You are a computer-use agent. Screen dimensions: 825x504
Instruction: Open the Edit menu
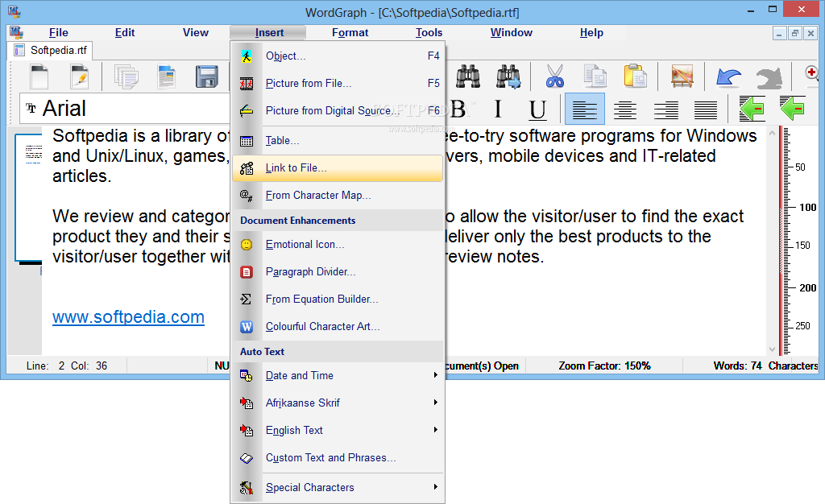(x=125, y=32)
